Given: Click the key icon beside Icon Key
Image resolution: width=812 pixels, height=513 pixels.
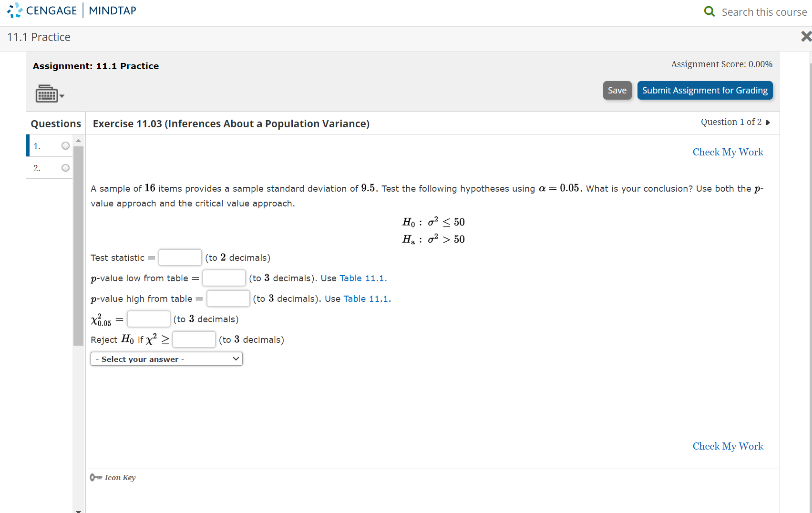Looking at the screenshot, I should [x=95, y=477].
